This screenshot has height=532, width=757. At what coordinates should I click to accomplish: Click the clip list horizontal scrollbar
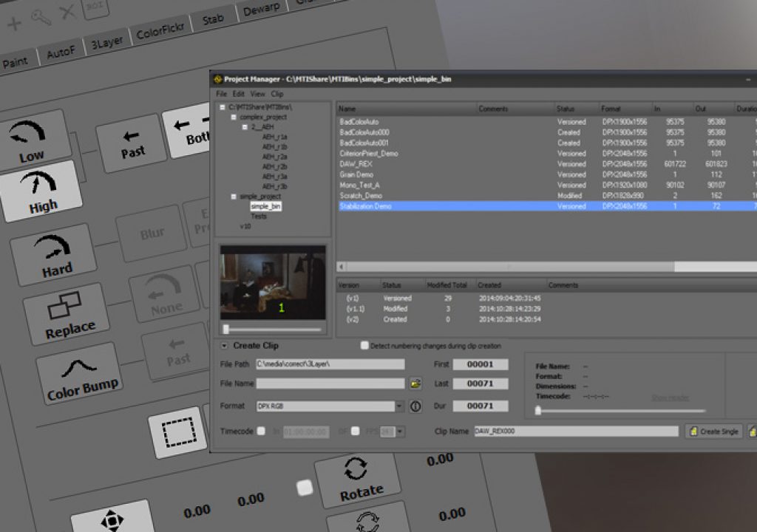pos(509,267)
